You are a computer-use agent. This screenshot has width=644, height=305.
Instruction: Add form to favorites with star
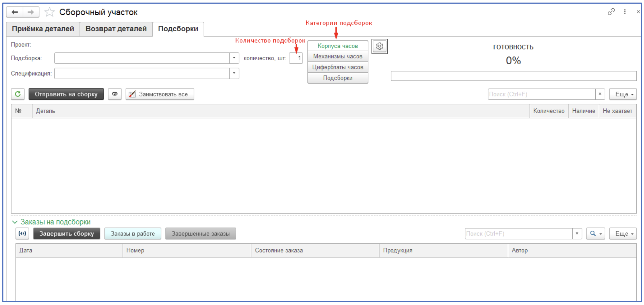click(49, 12)
